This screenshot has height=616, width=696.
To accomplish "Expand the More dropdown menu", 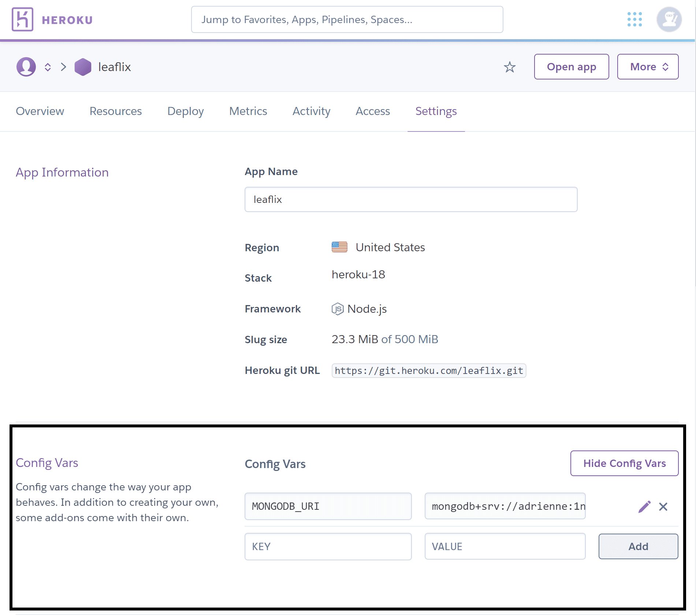I will (x=648, y=67).
